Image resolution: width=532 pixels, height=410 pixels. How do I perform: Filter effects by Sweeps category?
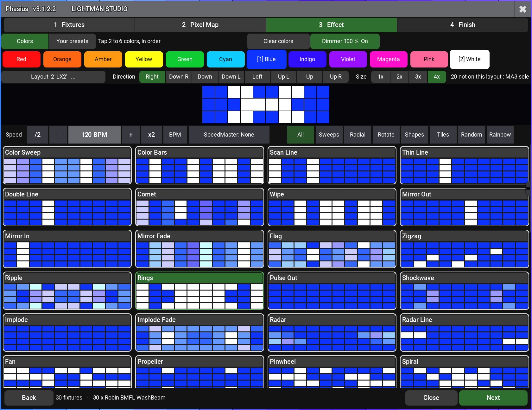point(329,135)
